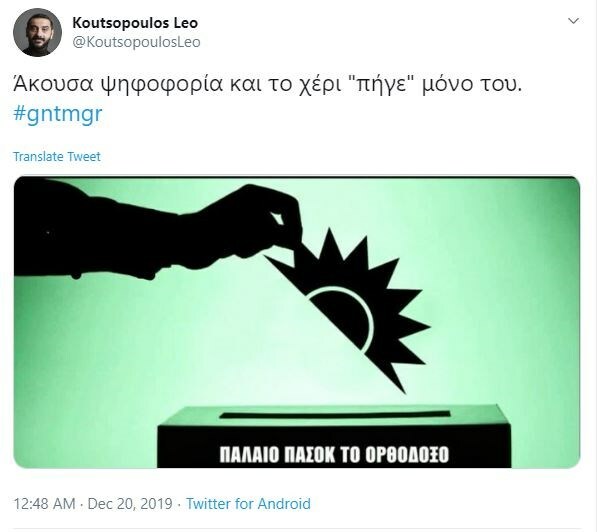
Task: Click the ΠΑΛΑΙΟ ΠΑΣΟΚ ΤΟ ΟΡΘΟΔΟΞΟ caption
Action: pos(334,455)
